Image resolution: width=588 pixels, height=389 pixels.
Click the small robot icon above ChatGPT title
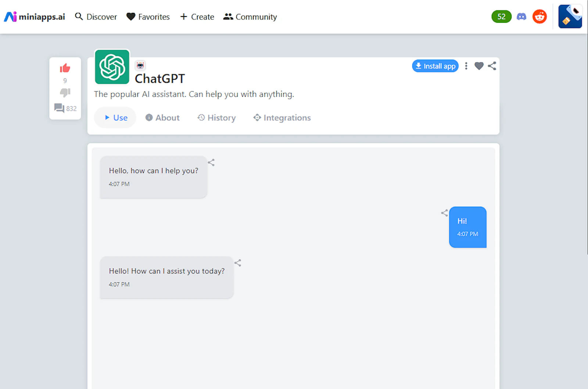[x=140, y=65]
